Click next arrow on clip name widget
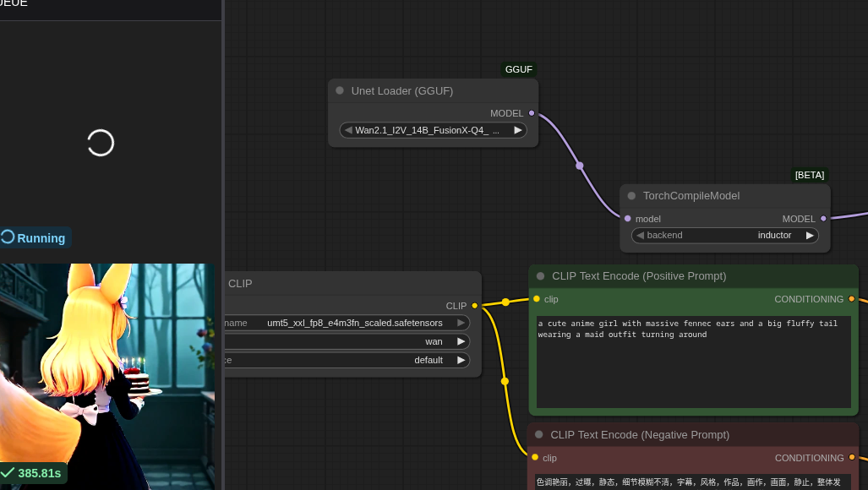The width and height of the screenshot is (868, 490). [x=461, y=323]
